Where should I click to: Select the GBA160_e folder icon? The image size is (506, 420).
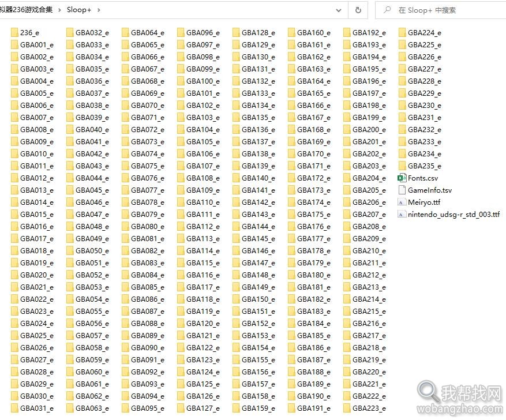tap(292, 32)
